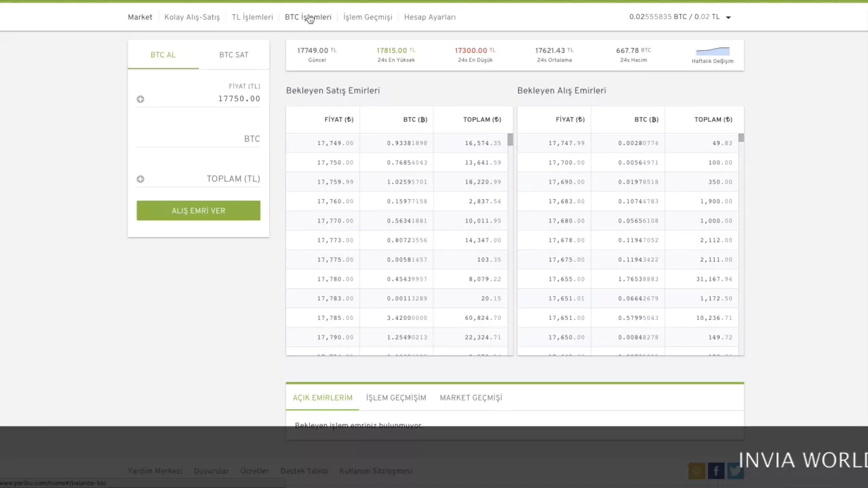The height and width of the screenshot is (488, 868).
Task: Select buy order priced 17,655.00
Action: pyautogui.click(x=628, y=279)
